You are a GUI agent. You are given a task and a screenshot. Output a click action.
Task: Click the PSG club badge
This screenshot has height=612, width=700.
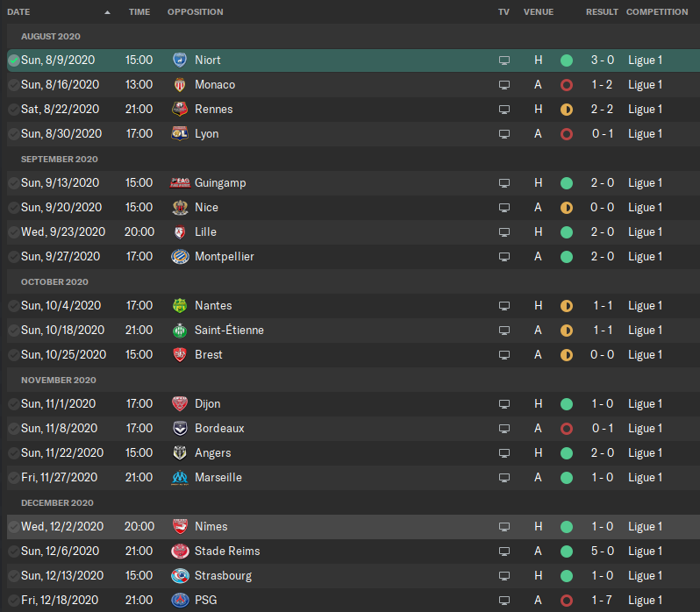click(180, 601)
